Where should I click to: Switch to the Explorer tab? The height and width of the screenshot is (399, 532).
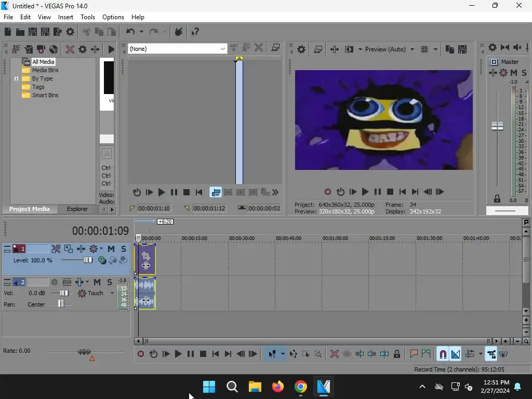[x=77, y=209]
